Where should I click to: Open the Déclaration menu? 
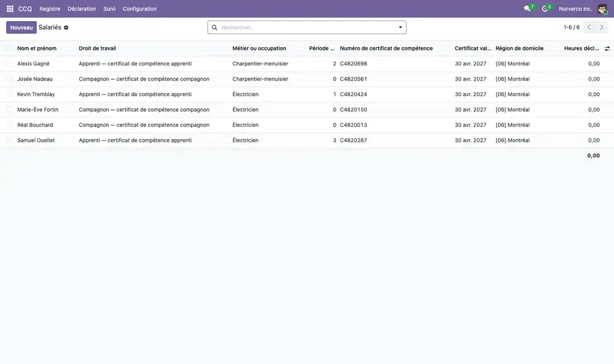pos(81,9)
